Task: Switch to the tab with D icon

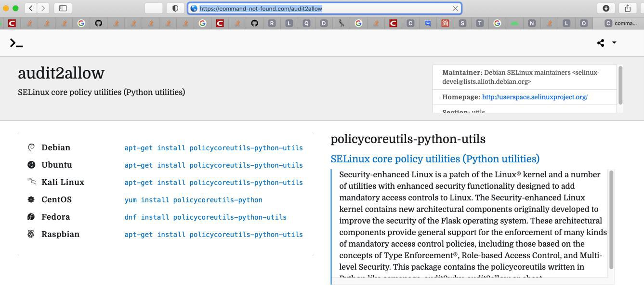Action: [x=324, y=23]
